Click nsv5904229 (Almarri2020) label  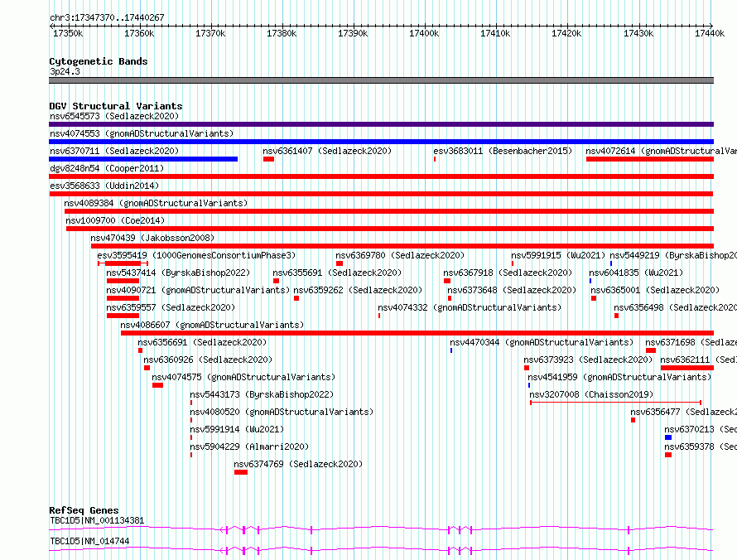pos(249,447)
